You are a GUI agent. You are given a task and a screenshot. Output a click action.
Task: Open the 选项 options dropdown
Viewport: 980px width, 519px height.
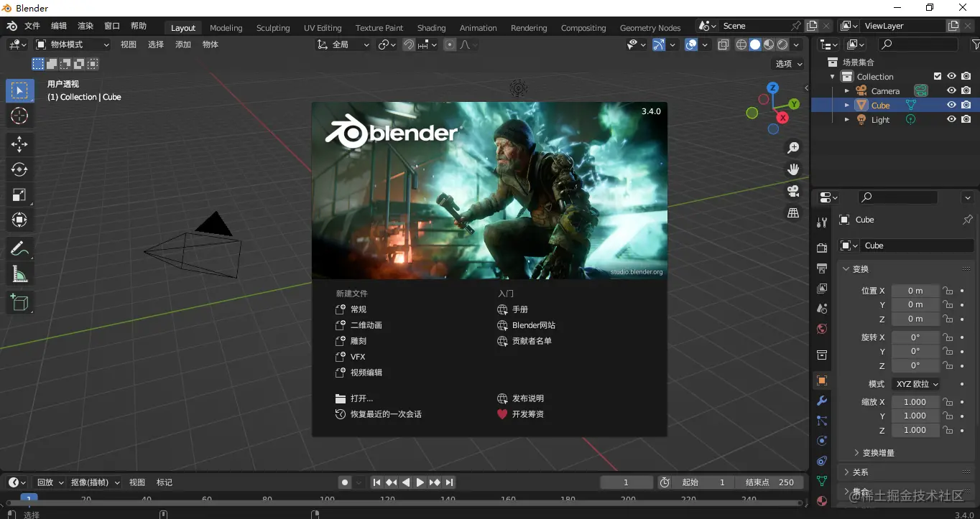pyautogui.click(x=789, y=64)
